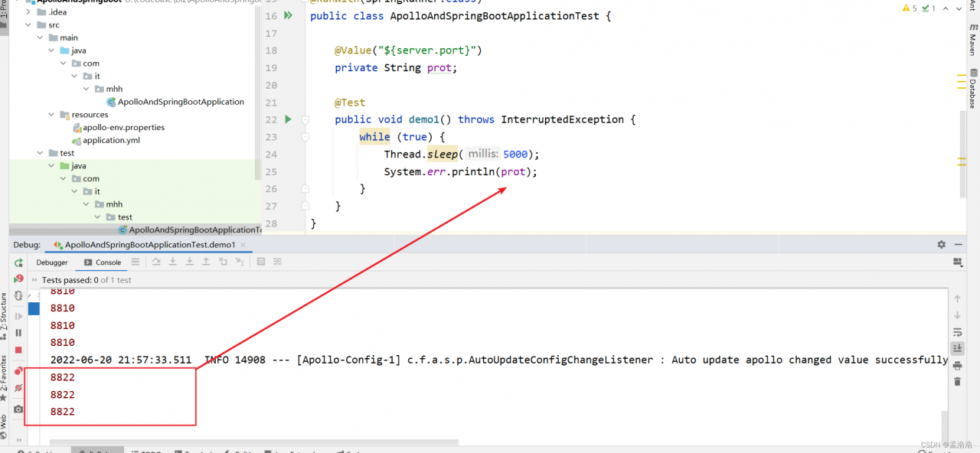Print console output icon

pyautogui.click(x=957, y=365)
